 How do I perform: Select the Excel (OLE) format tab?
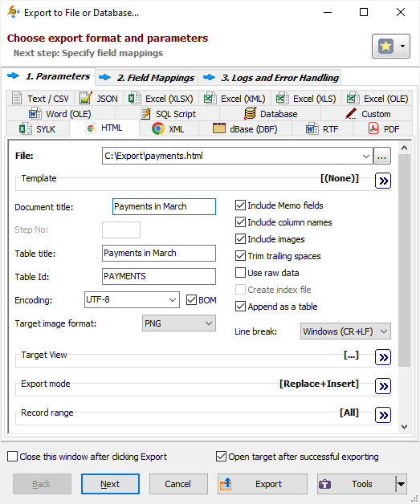point(377,99)
